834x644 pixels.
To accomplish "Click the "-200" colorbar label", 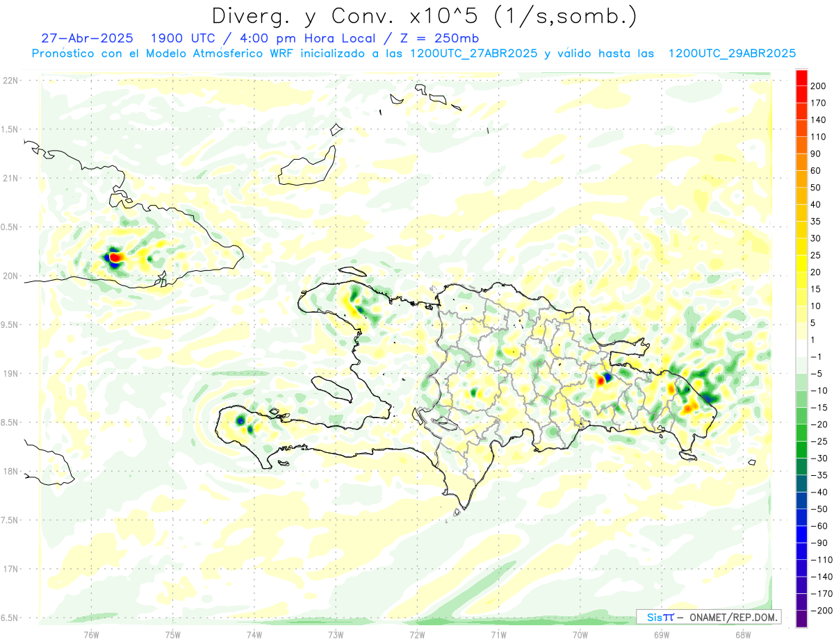I will coord(821,611).
